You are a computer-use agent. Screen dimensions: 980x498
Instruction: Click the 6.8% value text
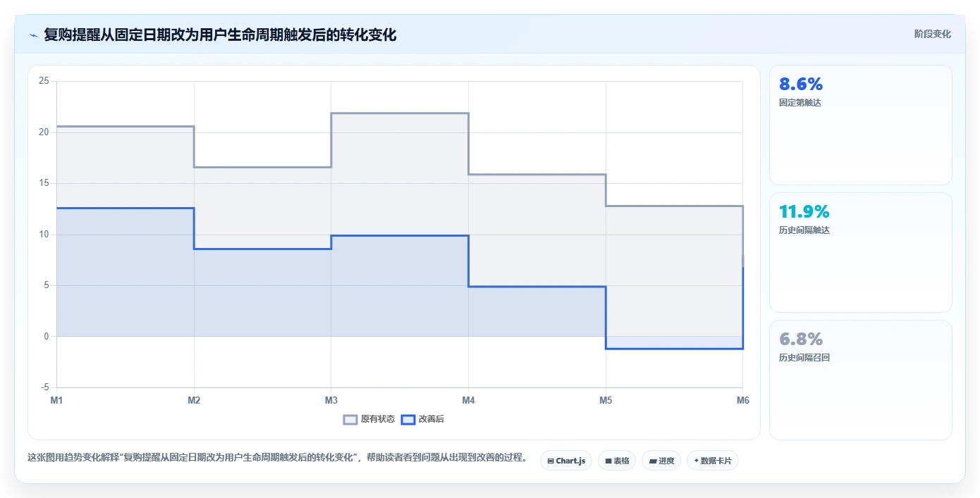pyautogui.click(x=801, y=340)
